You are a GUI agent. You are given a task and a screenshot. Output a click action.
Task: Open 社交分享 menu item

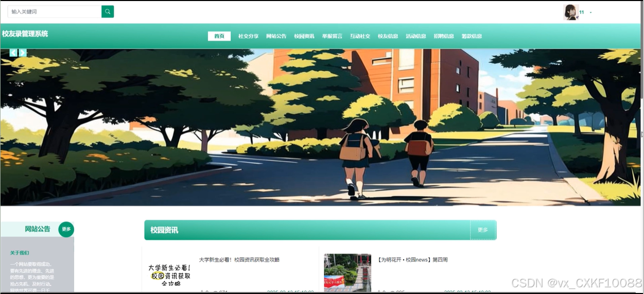(248, 36)
